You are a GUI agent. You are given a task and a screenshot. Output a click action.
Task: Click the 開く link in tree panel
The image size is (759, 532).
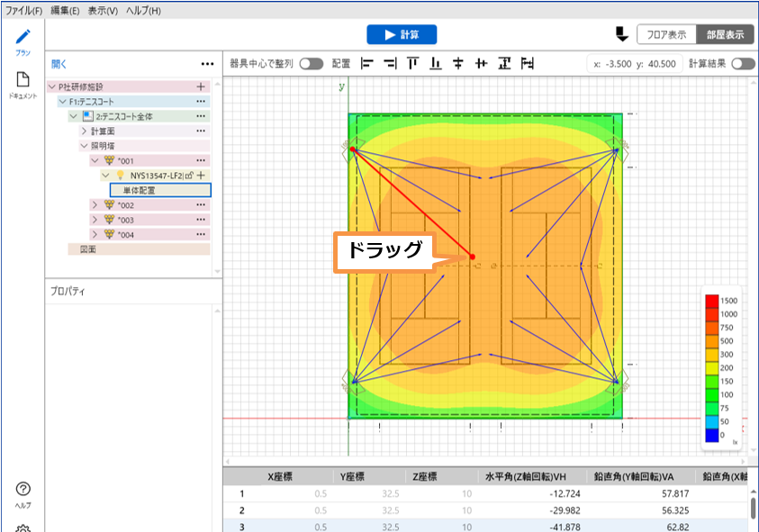click(59, 64)
